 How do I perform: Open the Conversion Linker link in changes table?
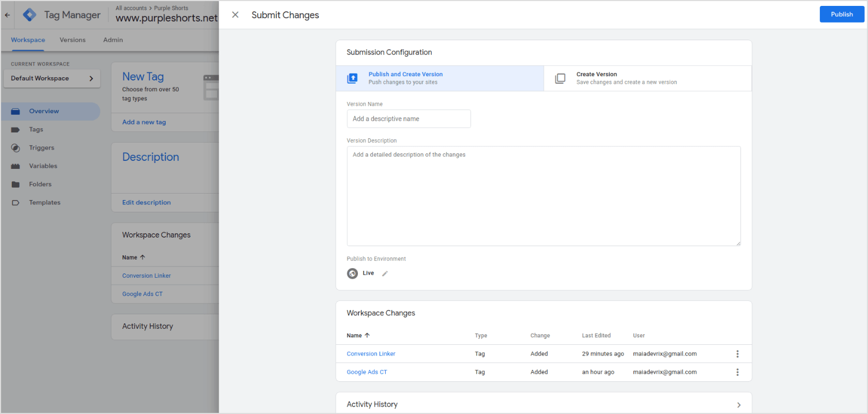(371, 354)
